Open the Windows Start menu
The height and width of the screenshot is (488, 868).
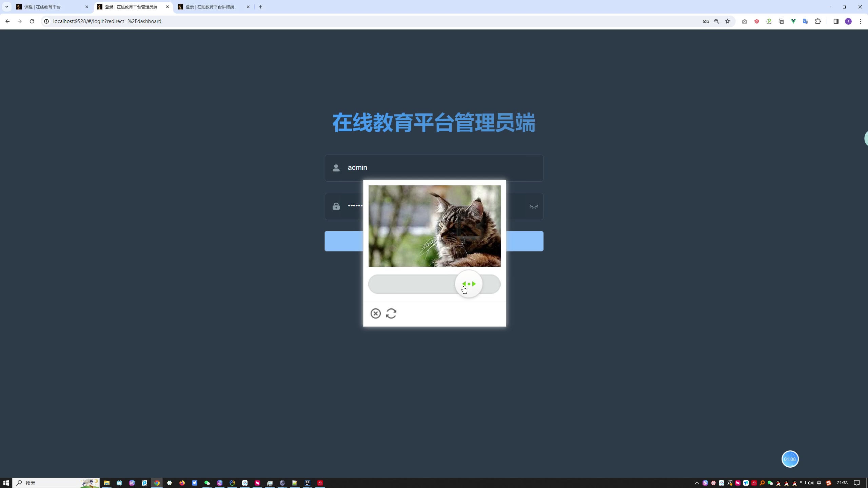click(6, 483)
